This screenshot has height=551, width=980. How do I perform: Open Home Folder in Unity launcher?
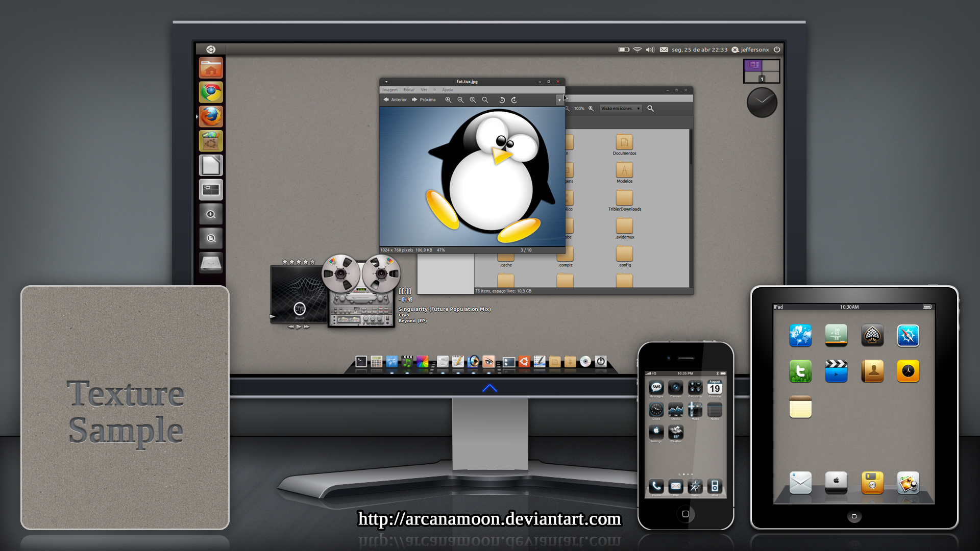(211, 68)
